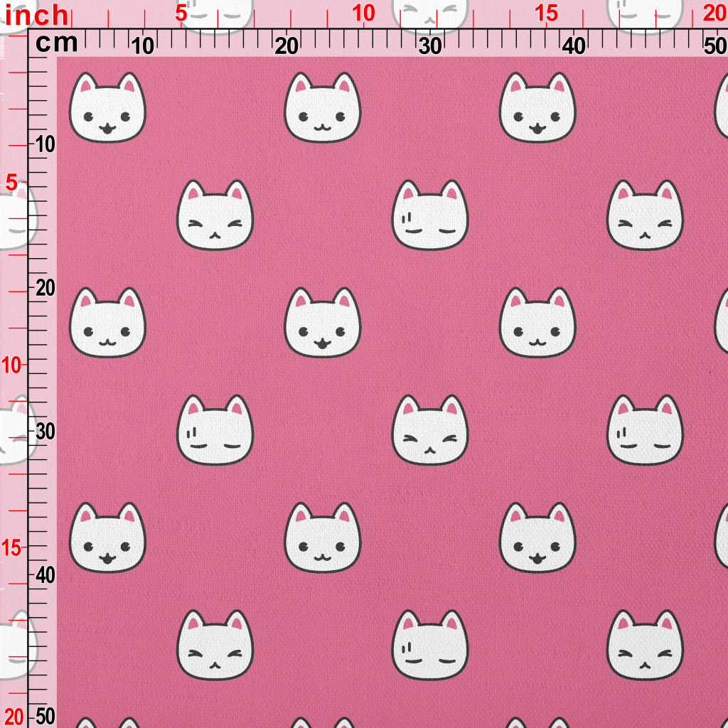Image resolution: width=728 pixels, height=728 pixels.
Task: Click the 40 mark on left cm ruler
Action: pos(45,574)
